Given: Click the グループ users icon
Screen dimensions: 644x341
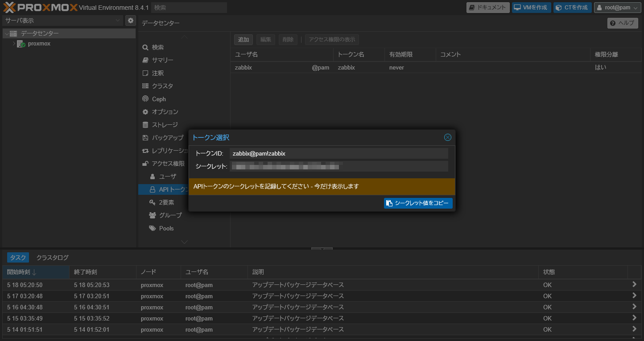Looking at the screenshot, I should point(153,215).
